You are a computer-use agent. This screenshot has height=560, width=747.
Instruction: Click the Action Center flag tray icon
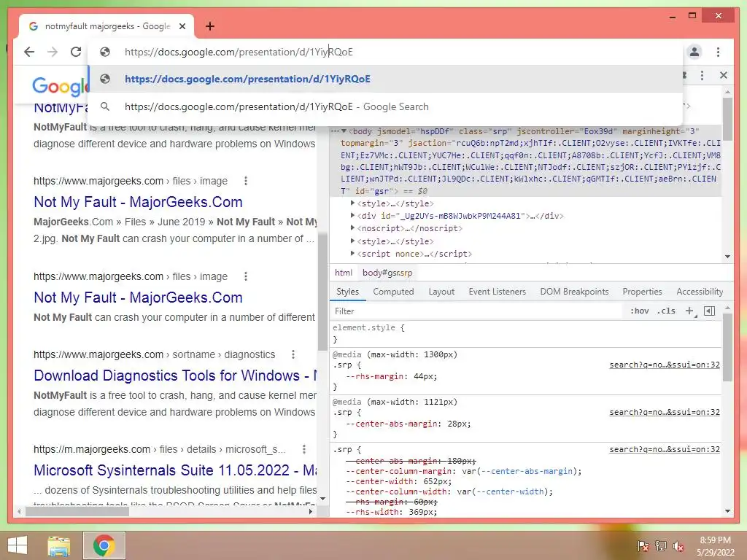(643, 546)
